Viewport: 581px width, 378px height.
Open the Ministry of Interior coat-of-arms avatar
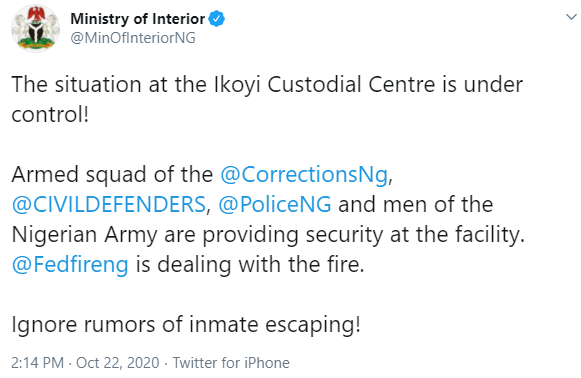click(x=35, y=28)
